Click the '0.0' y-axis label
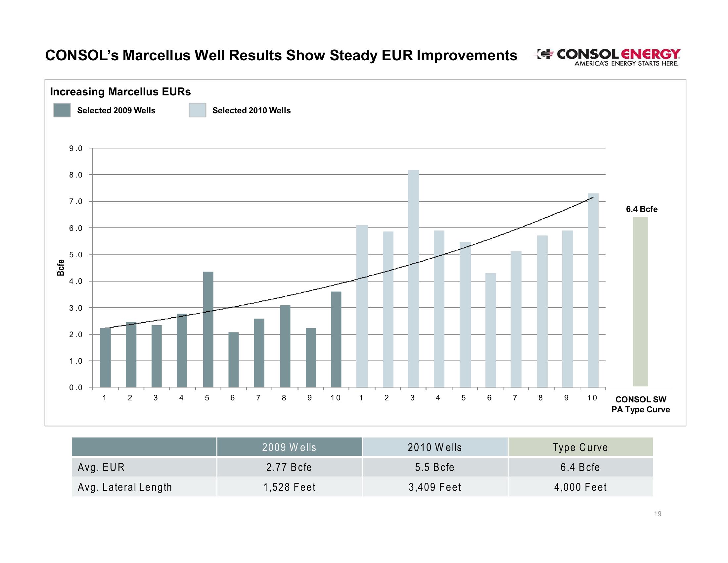 pyautogui.click(x=76, y=387)
